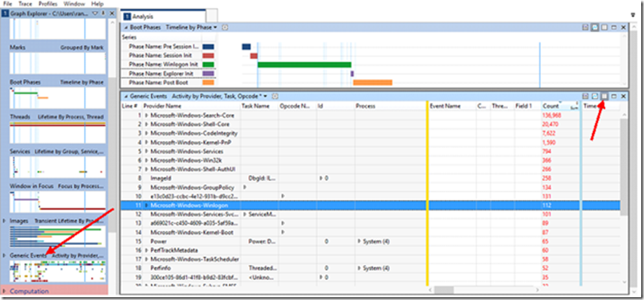The image size is (644, 300).
Task: Open the File menu
Action: (8, 3)
